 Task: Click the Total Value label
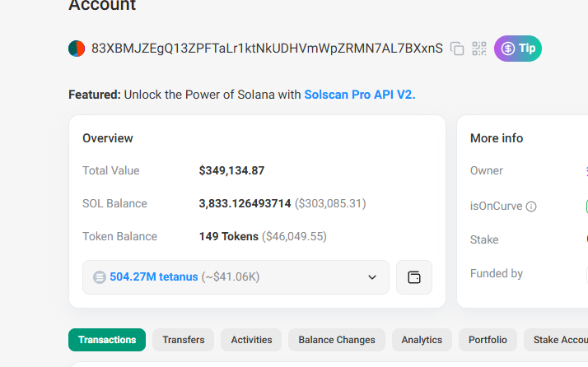[111, 170]
